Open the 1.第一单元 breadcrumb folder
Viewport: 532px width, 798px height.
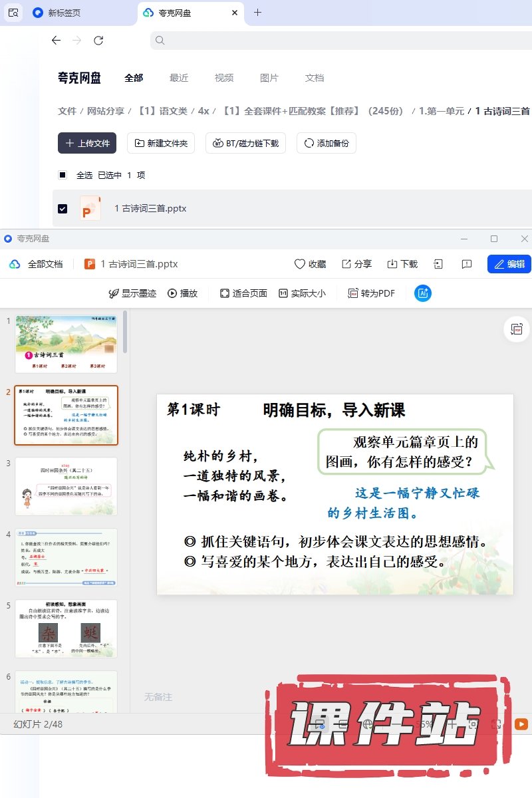pyautogui.click(x=441, y=111)
